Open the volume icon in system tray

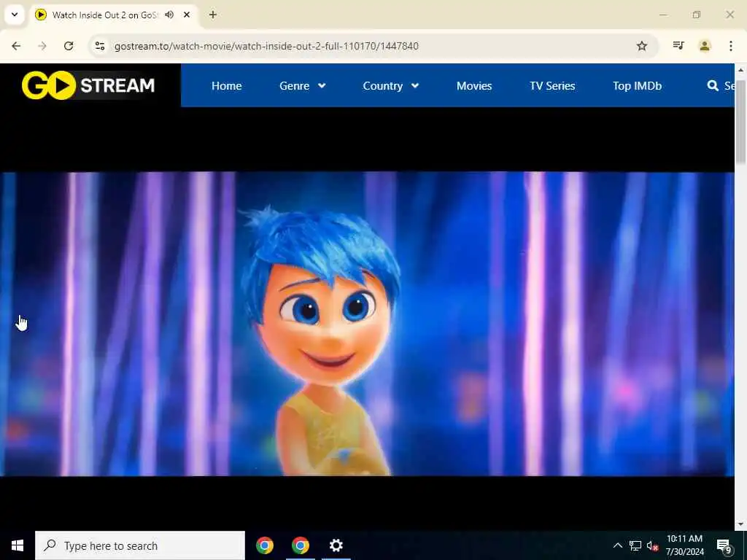pos(653,545)
